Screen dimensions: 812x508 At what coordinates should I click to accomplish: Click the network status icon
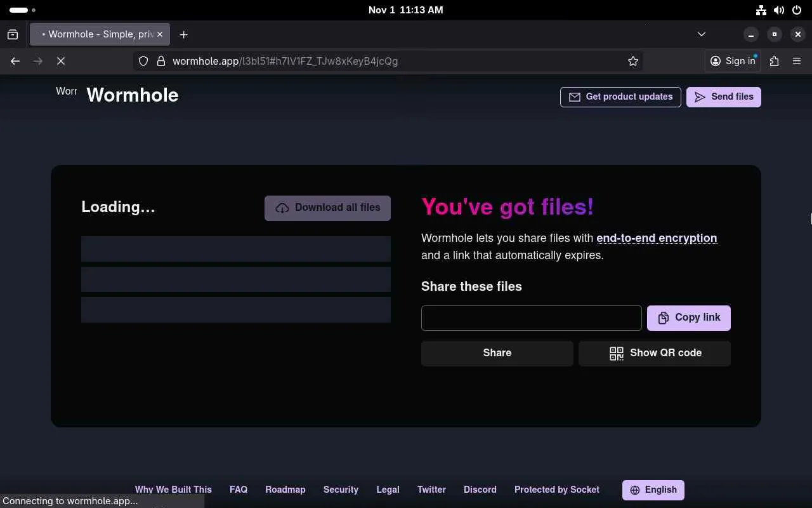point(761,10)
